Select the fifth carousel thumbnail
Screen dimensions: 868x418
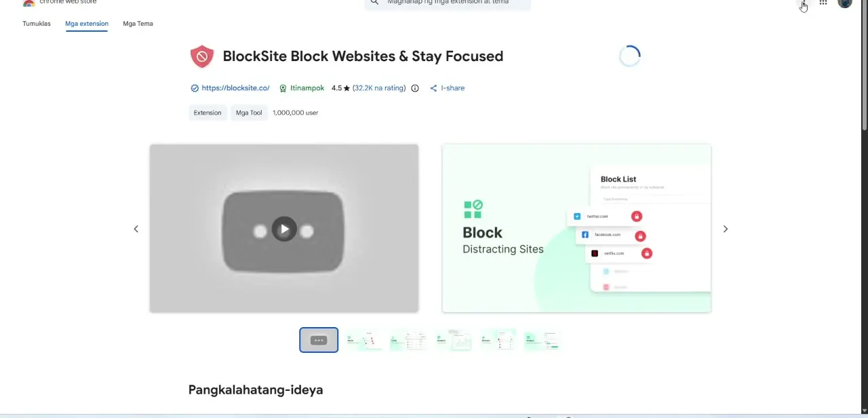498,340
